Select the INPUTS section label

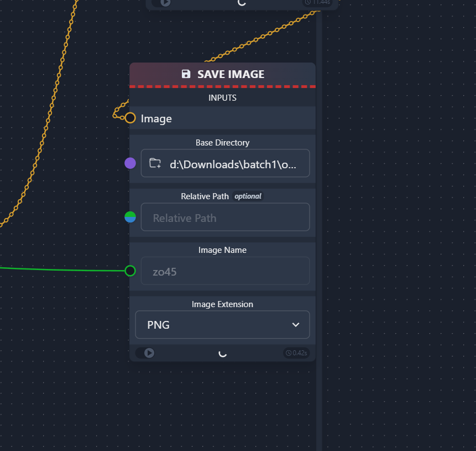pyautogui.click(x=222, y=97)
